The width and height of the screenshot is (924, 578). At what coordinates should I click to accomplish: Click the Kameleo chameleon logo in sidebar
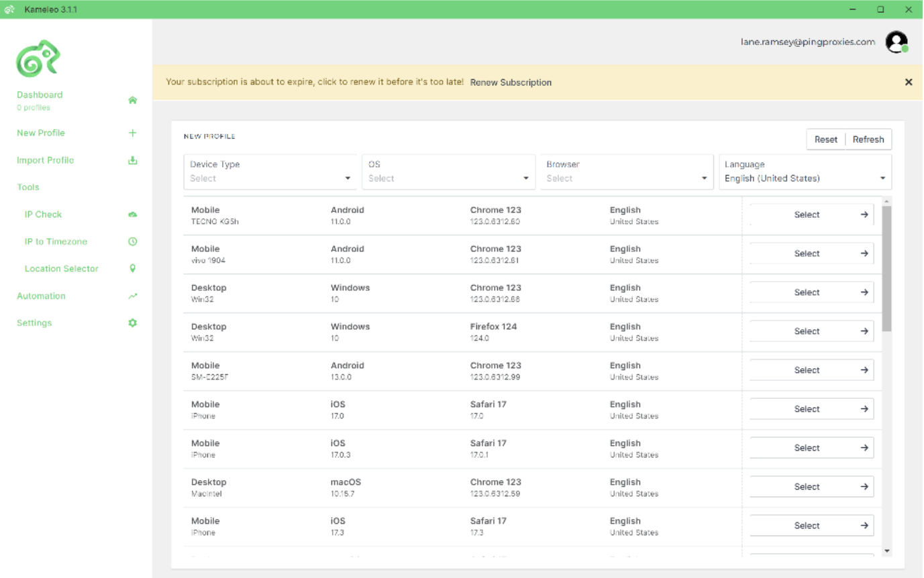(38, 58)
